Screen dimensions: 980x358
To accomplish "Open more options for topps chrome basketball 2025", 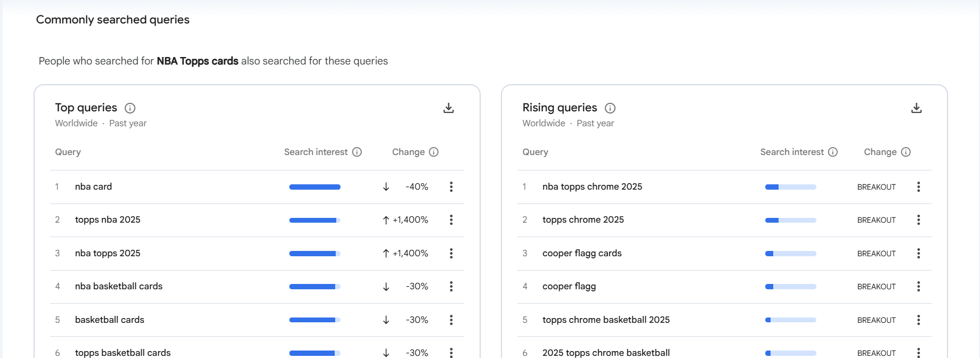I will pyautogui.click(x=919, y=320).
